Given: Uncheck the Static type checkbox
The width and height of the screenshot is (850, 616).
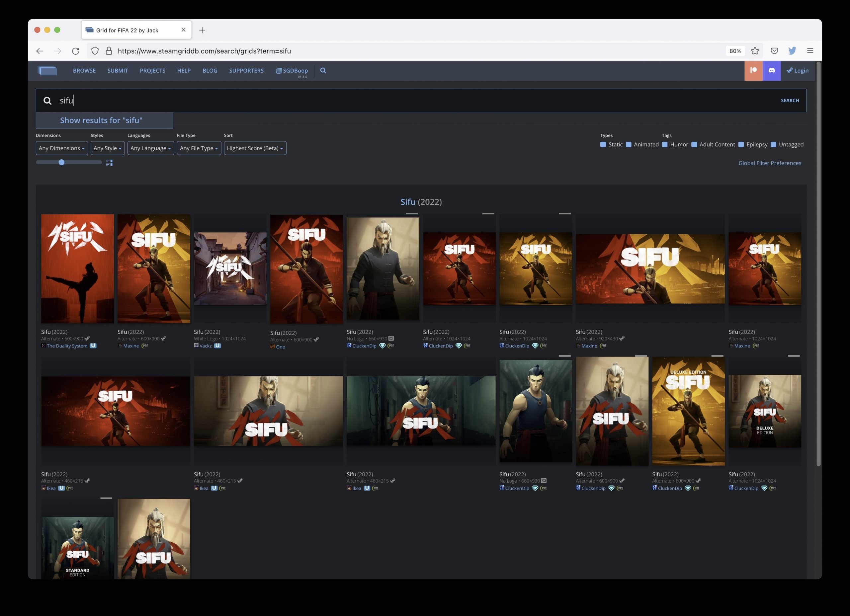Looking at the screenshot, I should pos(603,145).
